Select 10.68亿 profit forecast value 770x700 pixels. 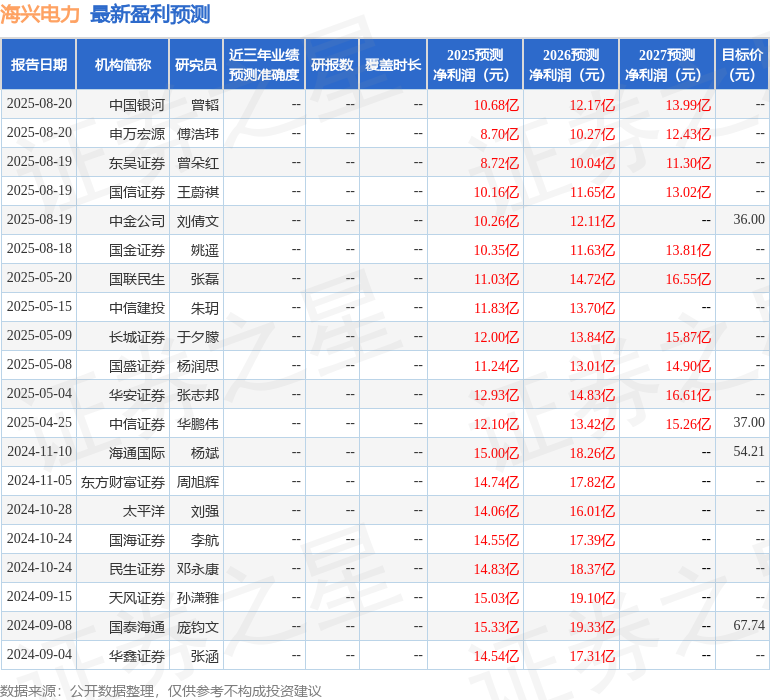[496, 105]
